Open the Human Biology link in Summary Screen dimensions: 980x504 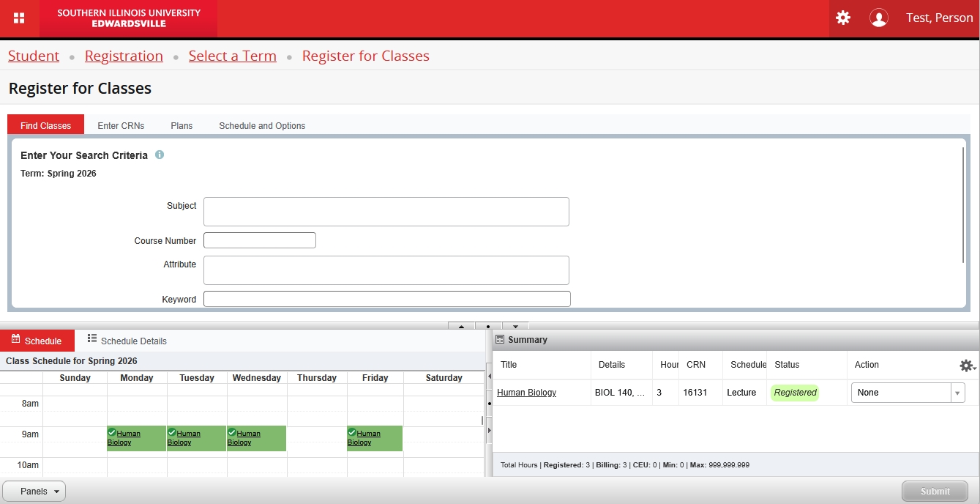[x=526, y=393]
